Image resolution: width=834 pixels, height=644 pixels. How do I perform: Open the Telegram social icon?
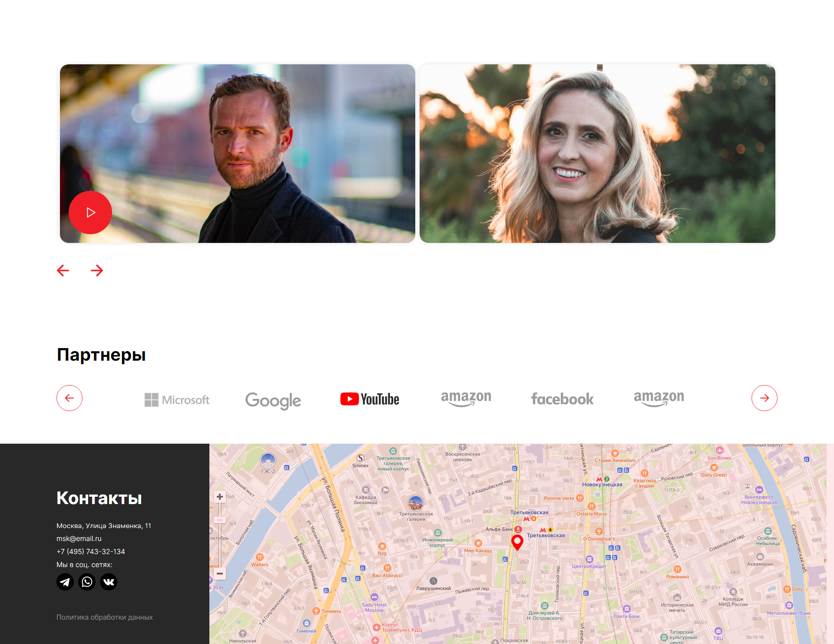[65, 582]
